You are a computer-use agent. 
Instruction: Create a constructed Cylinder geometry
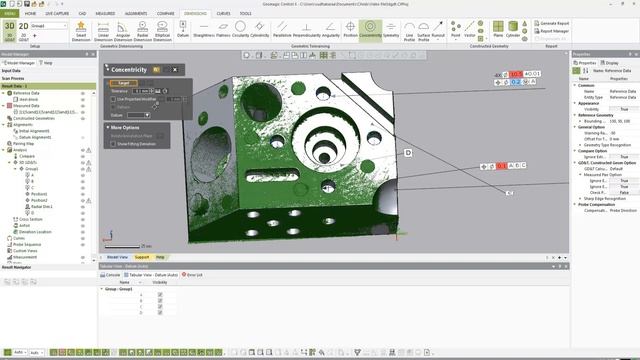(x=513, y=29)
